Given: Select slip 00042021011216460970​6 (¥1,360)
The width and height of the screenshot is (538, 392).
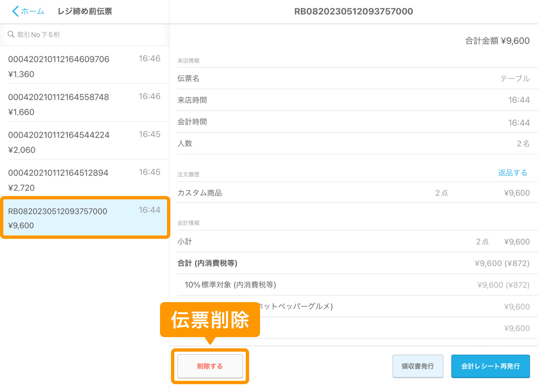Looking at the screenshot, I should point(84,66).
